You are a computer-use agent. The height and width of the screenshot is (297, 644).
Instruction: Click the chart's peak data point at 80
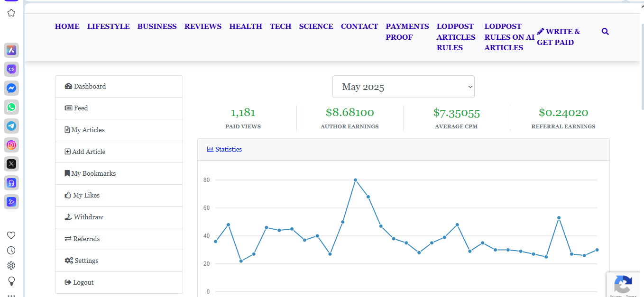355,180
